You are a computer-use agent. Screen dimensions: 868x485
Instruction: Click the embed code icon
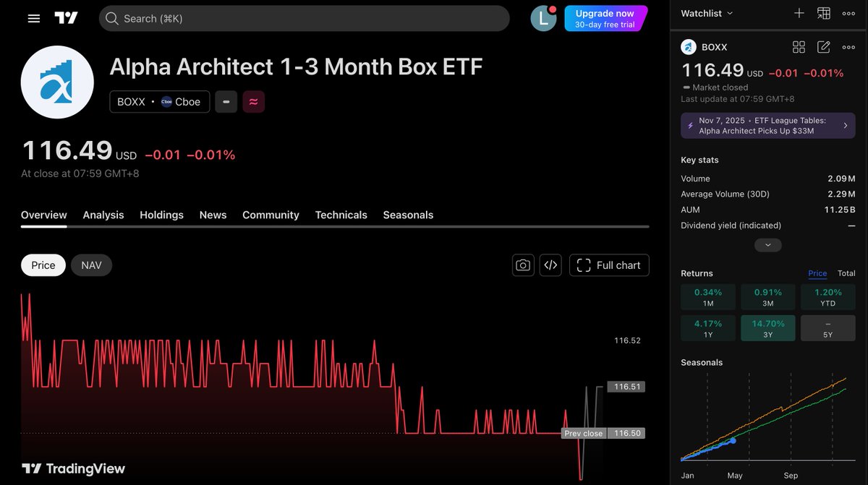click(550, 265)
